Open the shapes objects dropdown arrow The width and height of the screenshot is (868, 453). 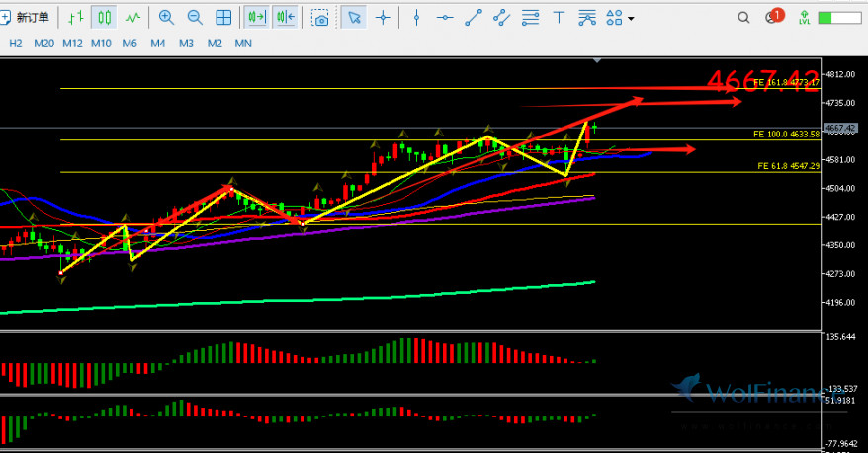631,19
